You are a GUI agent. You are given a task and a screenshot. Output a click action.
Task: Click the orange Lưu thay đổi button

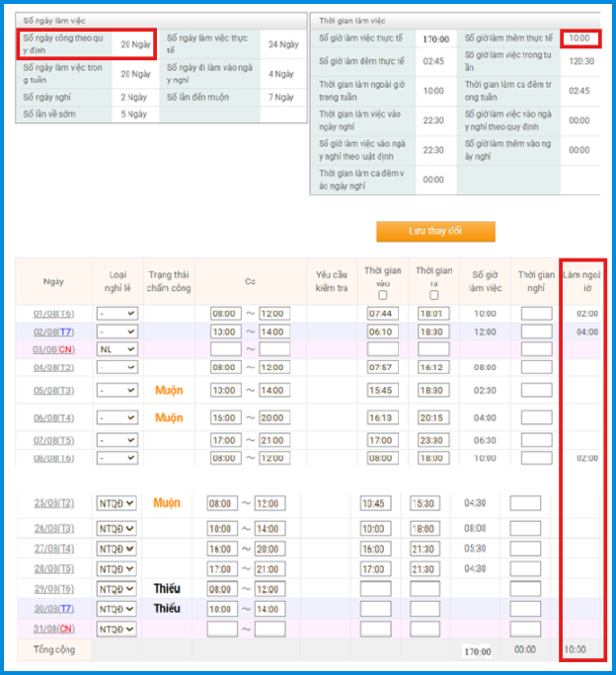(435, 231)
